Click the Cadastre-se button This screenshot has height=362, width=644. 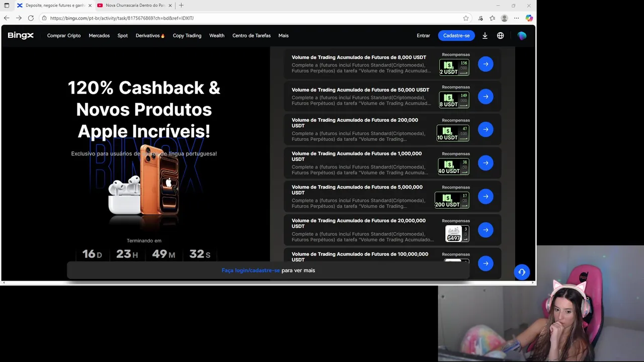(x=456, y=36)
